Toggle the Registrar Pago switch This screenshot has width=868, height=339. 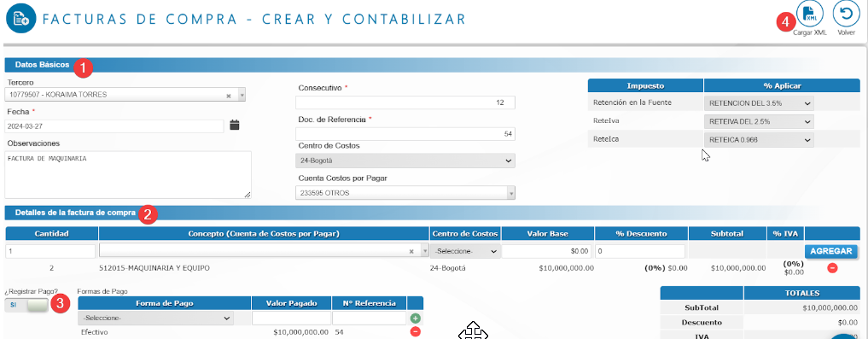pyautogui.click(x=26, y=305)
